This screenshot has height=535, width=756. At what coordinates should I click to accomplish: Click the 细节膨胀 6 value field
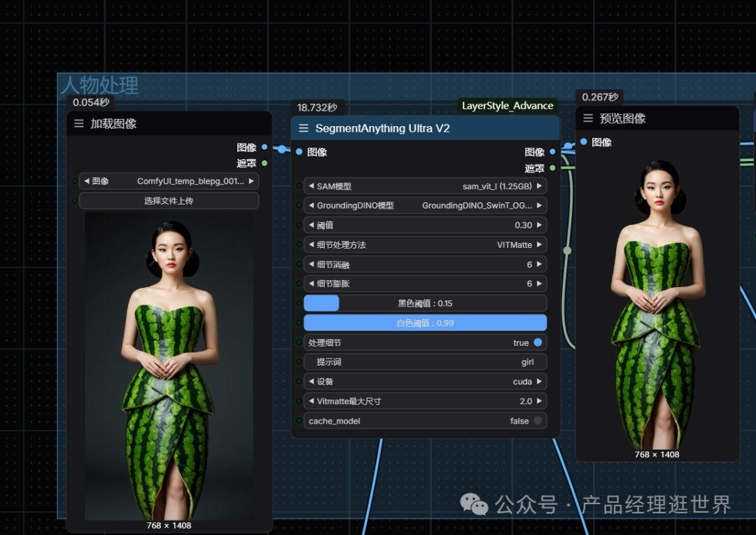[426, 284]
